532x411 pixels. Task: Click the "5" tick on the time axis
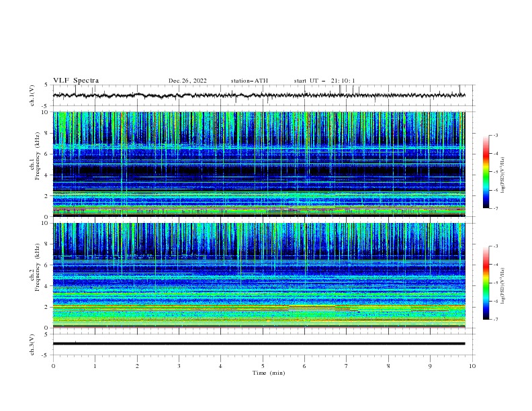click(263, 366)
